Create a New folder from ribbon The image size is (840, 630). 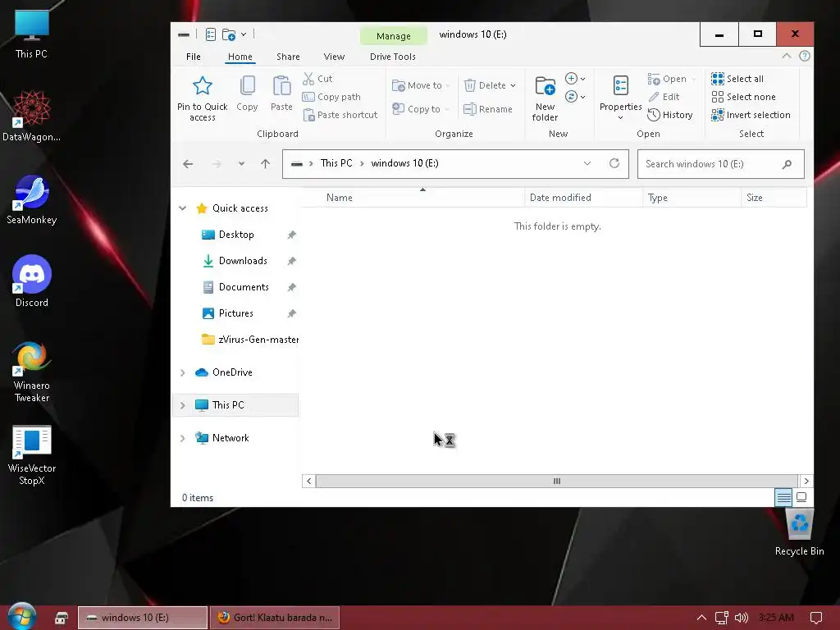click(545, 98)
